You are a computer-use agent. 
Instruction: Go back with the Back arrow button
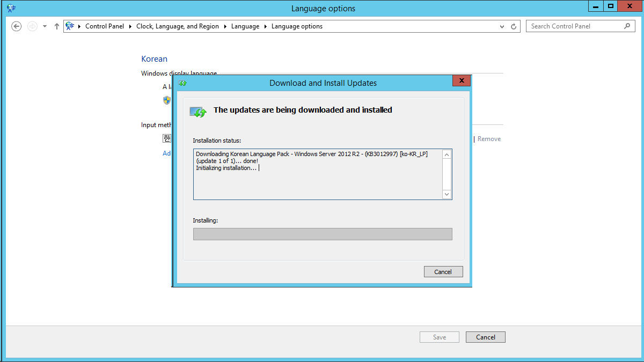coord(17,26)
